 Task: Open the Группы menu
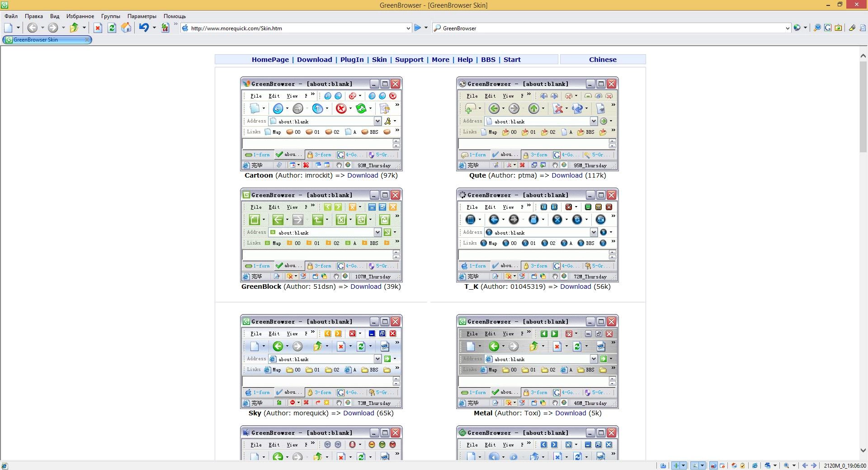111,16
